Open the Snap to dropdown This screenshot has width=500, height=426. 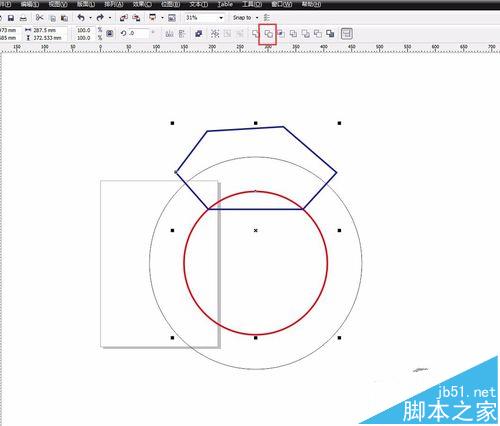tap(257, 18)
